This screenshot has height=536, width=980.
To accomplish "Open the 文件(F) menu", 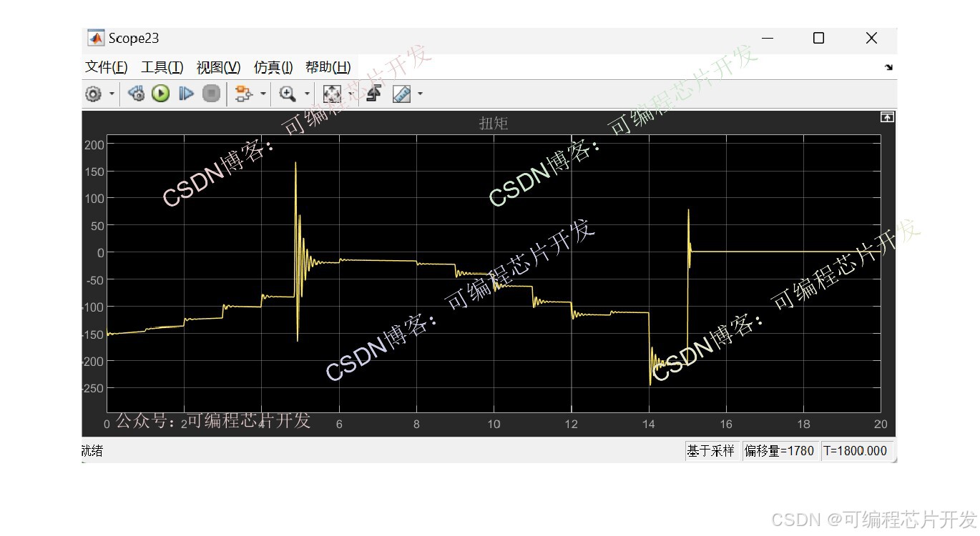I will tap(106, 67).
